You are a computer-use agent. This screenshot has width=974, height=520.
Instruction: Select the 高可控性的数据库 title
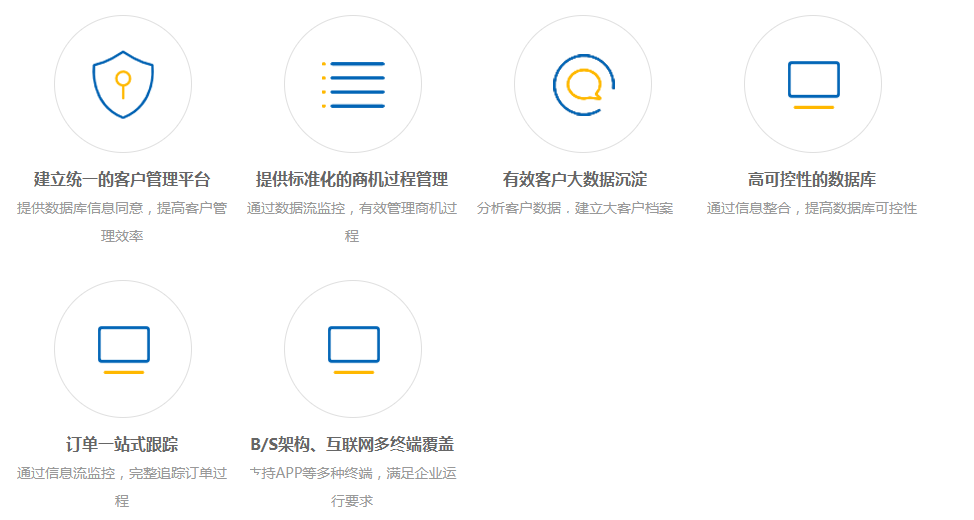pyautogui.click(x=812, y=180)
